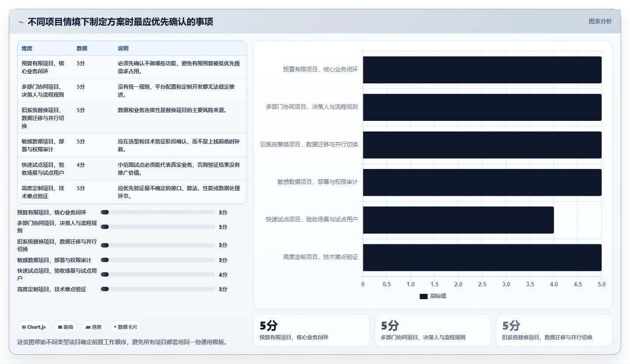This screenshot has width=630, height=364.
Task: Click the 数据卡片 tag chip
Action: pos(125,327)
